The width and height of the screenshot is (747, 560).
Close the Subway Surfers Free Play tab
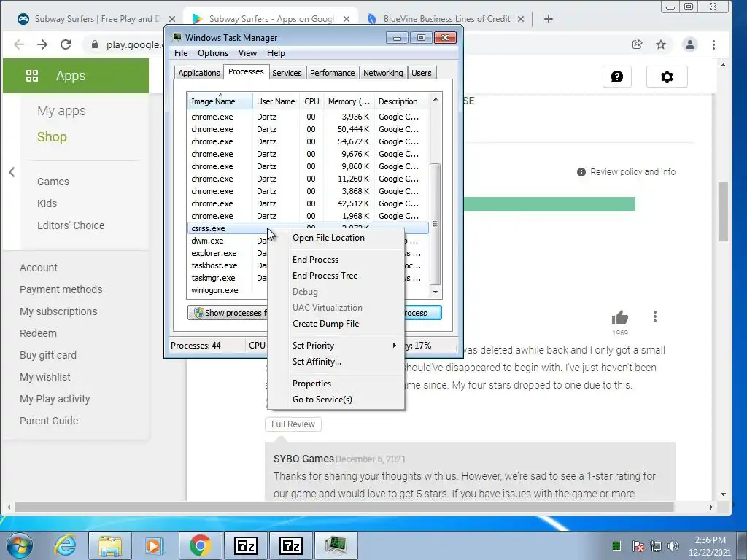pyautogui.click(x=172, y=19)
